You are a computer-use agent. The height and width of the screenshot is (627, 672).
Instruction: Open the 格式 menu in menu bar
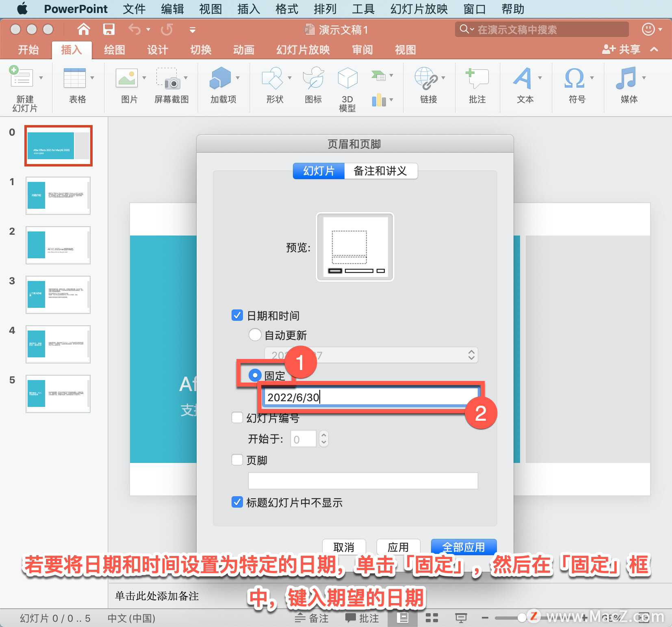tap(287, 9)
